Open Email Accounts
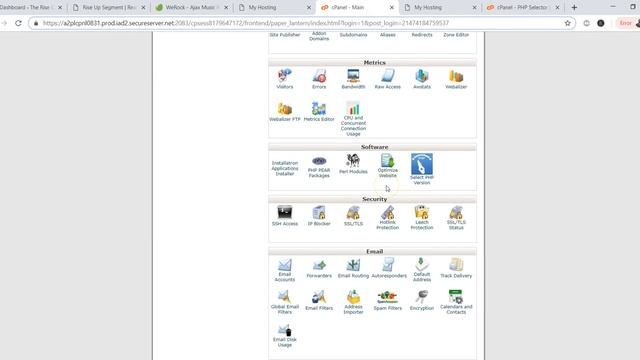640x360 pixels. (284, 270)
